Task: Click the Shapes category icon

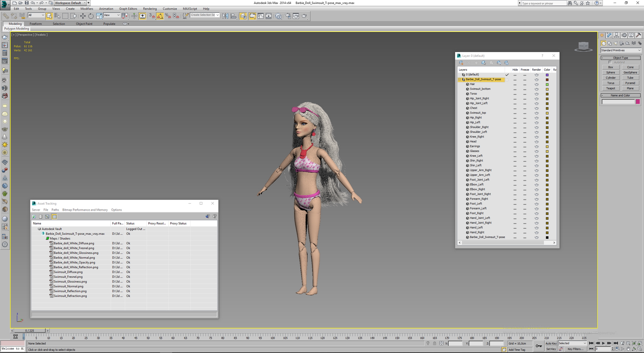Action: pyautogui.click(x=609, y=43)
